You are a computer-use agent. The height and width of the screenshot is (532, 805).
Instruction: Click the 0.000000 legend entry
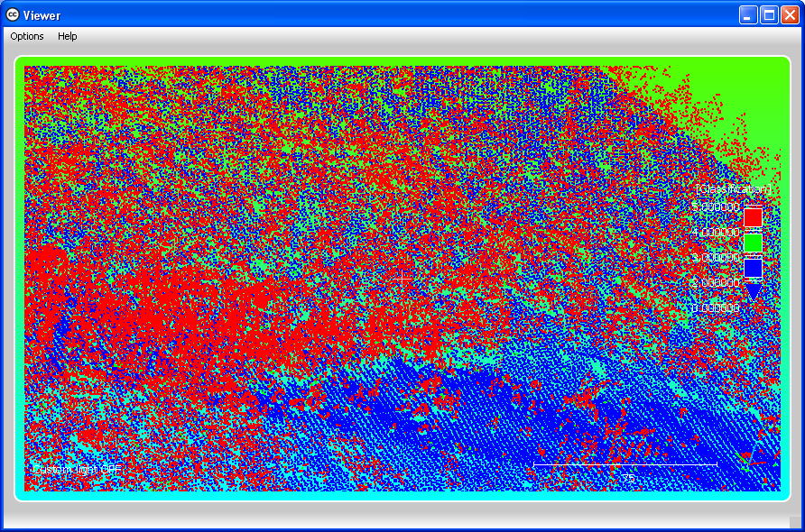click(716, 307)
